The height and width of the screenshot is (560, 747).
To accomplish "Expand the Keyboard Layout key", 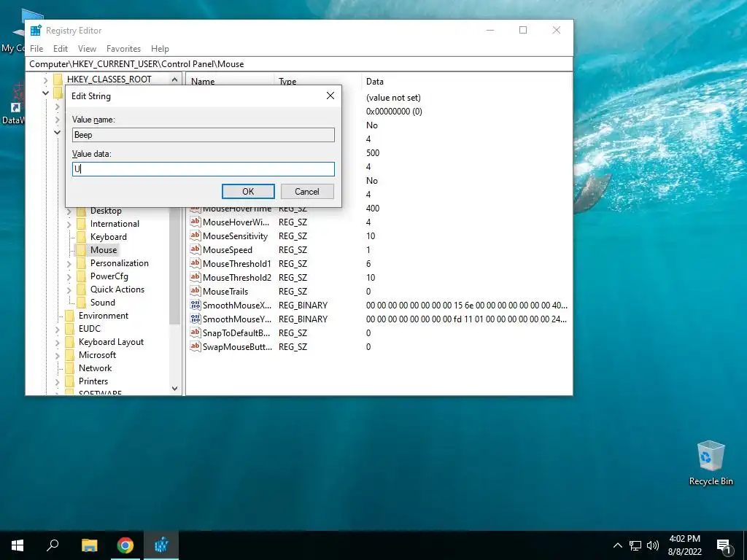I will (57, 342).
